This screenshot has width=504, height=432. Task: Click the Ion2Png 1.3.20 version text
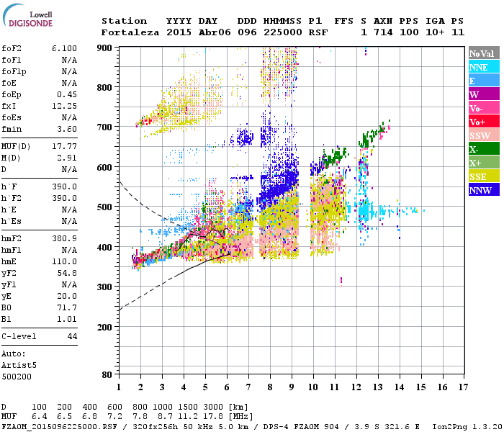pos(467,427)
